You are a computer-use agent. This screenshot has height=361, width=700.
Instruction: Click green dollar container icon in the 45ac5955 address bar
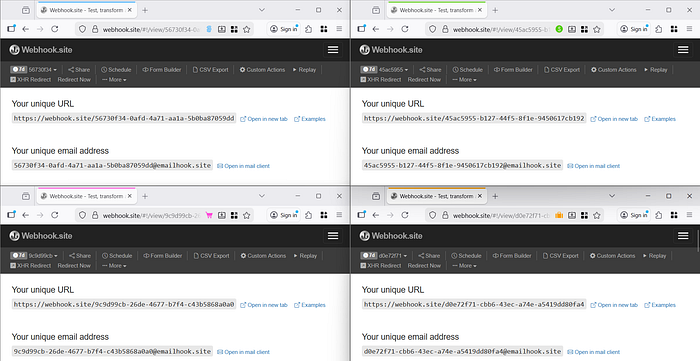pos(559,29)
